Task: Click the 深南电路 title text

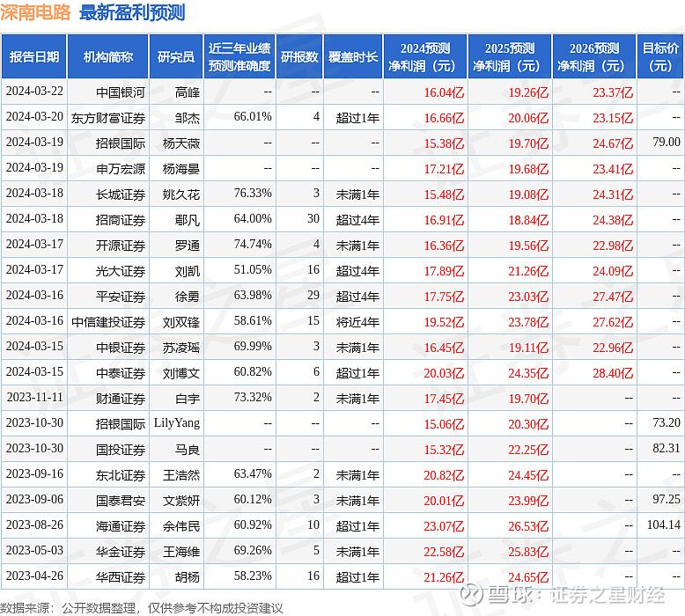Action: click(x=35, y=12)
